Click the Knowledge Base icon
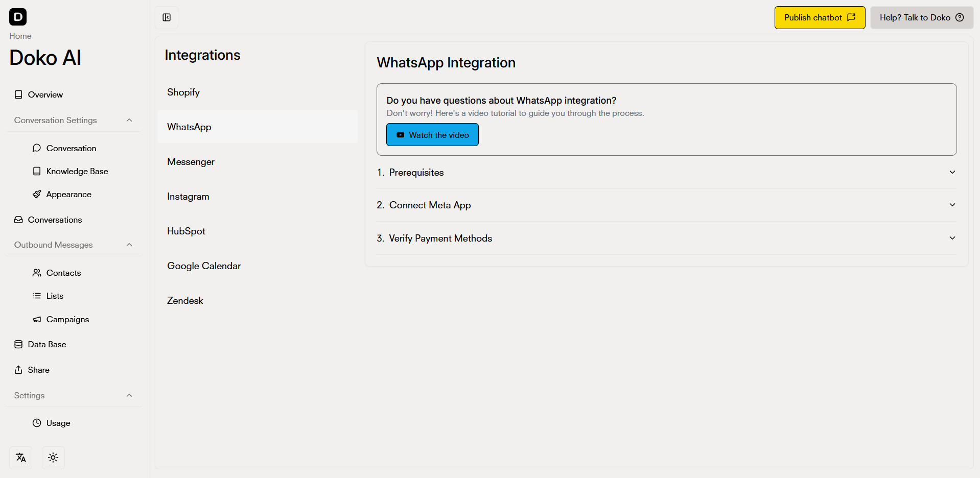 36,171
